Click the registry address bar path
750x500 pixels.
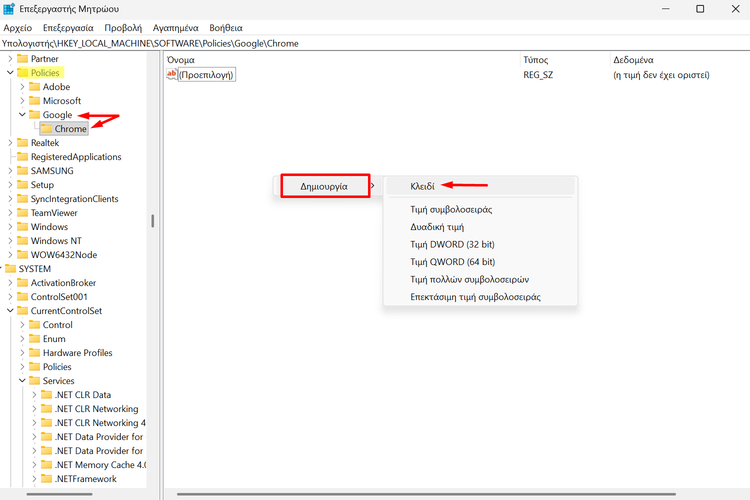tap(150, 44)
